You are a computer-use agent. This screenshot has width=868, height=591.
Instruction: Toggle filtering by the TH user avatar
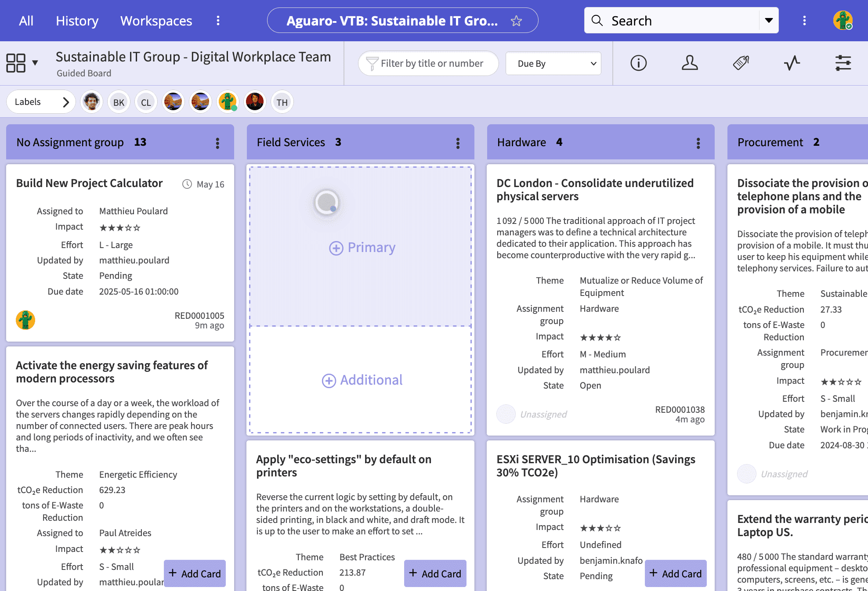click(x=282, y=101)
